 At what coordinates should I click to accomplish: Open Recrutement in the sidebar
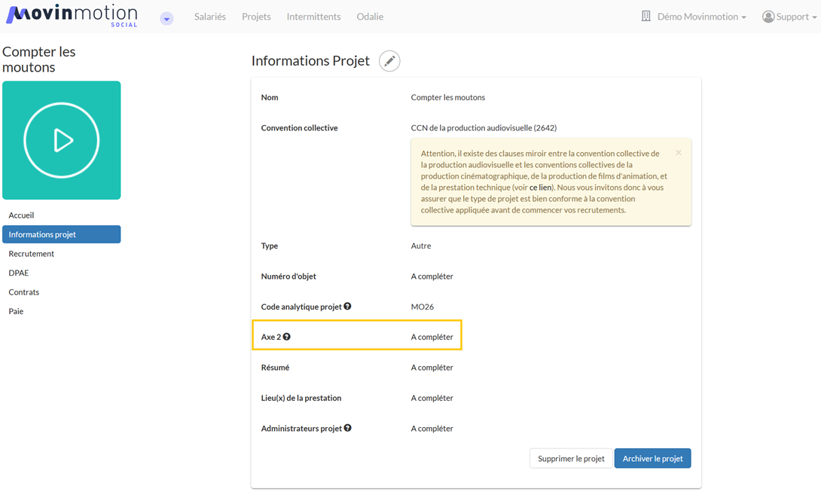(x=32, y=254)
